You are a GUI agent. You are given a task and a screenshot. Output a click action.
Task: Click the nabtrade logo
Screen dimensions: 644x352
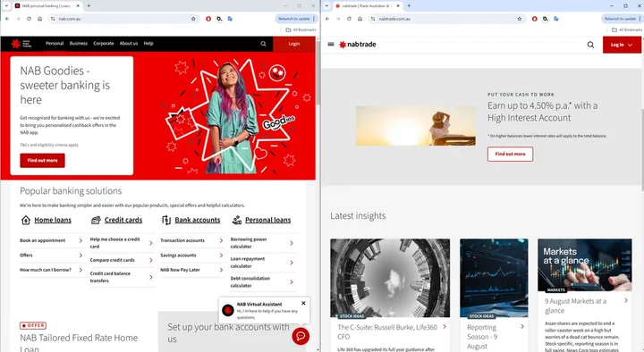[357, 45]
